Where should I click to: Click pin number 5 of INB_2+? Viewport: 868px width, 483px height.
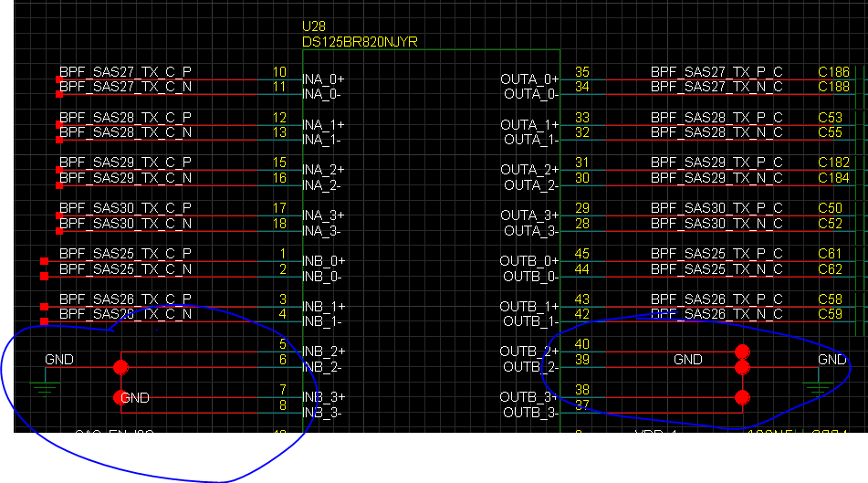(x=283, y=344)
